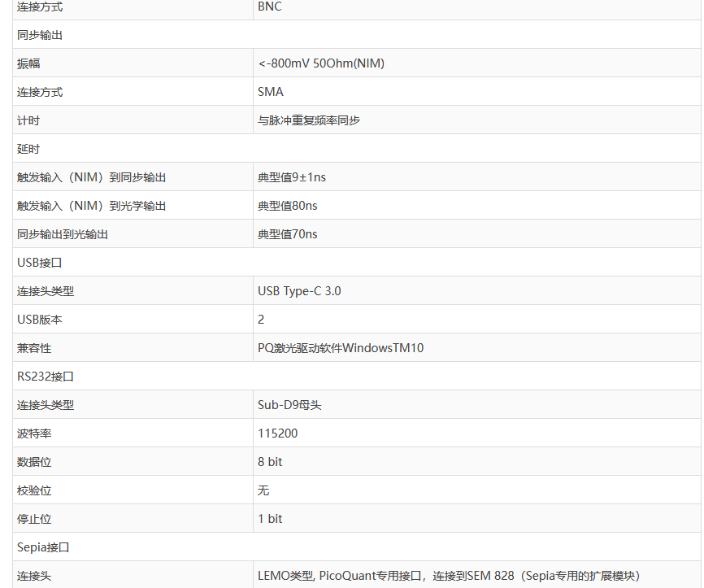Click the <-800mV 50Ohm(NIM) amplitude value
Image resolution: width=704 pixels, height=588 pixels.
pyautogui.click(x=321, y=63)
